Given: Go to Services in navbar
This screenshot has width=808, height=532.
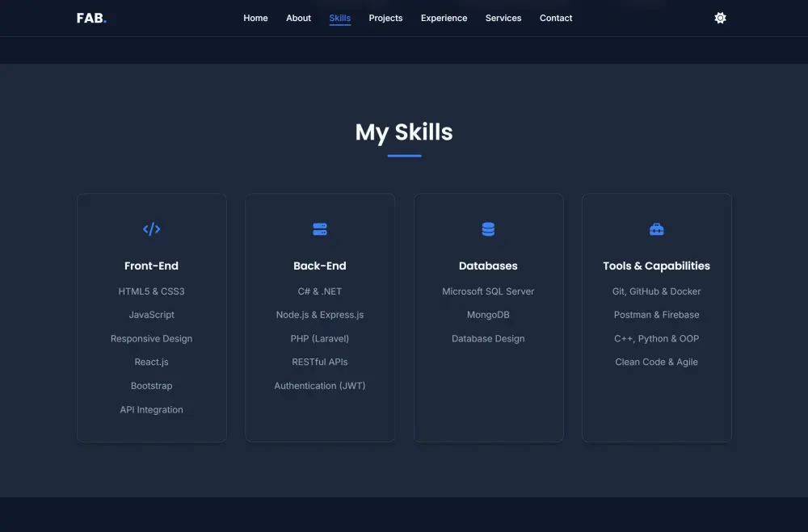Looking at the screenshot, I should pos(503,18).
